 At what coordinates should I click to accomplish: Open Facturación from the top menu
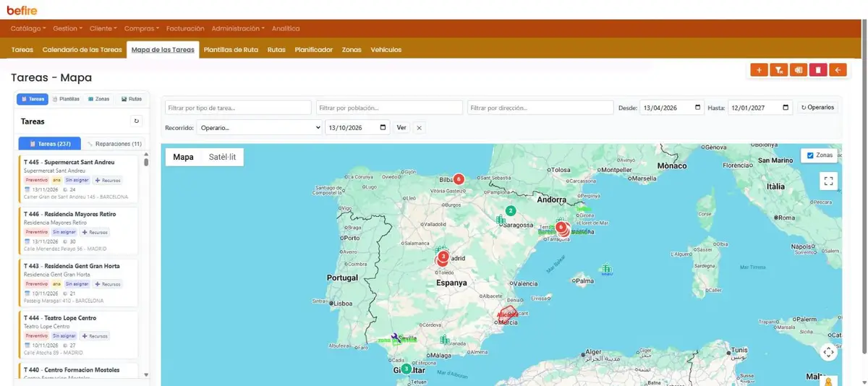185,29
